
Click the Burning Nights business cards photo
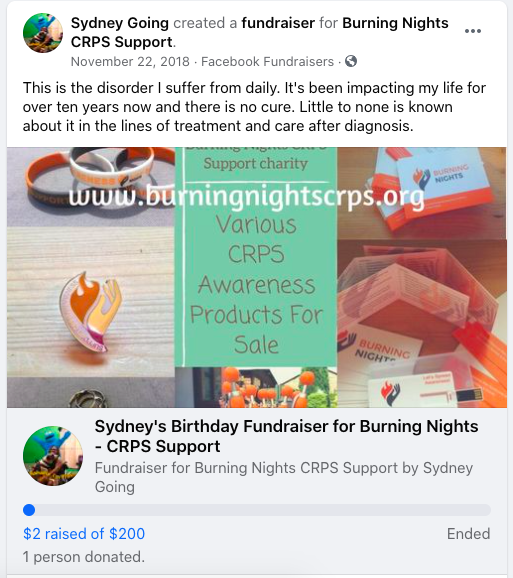[422, 193]
